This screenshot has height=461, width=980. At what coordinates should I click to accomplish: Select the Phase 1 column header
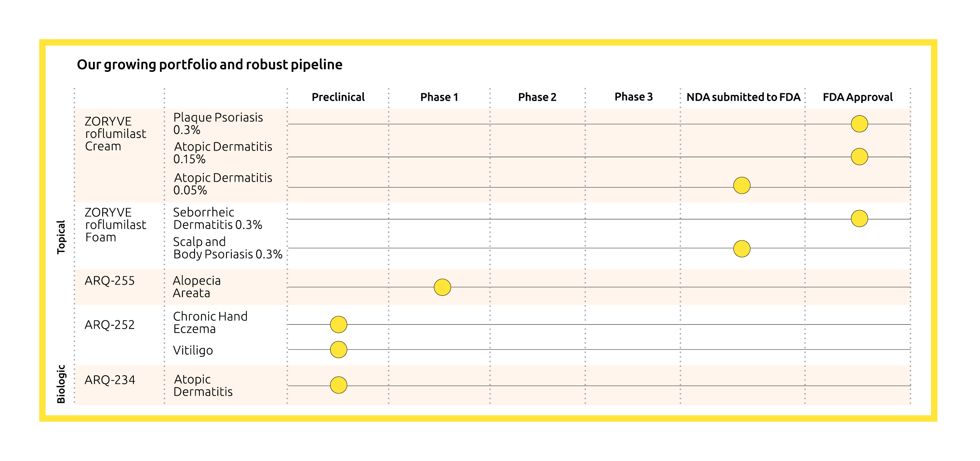pyautogui.click(x=439, y=97)
